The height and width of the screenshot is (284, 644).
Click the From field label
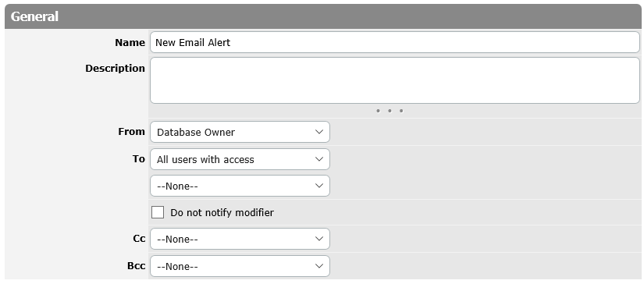tap(131, 132)
